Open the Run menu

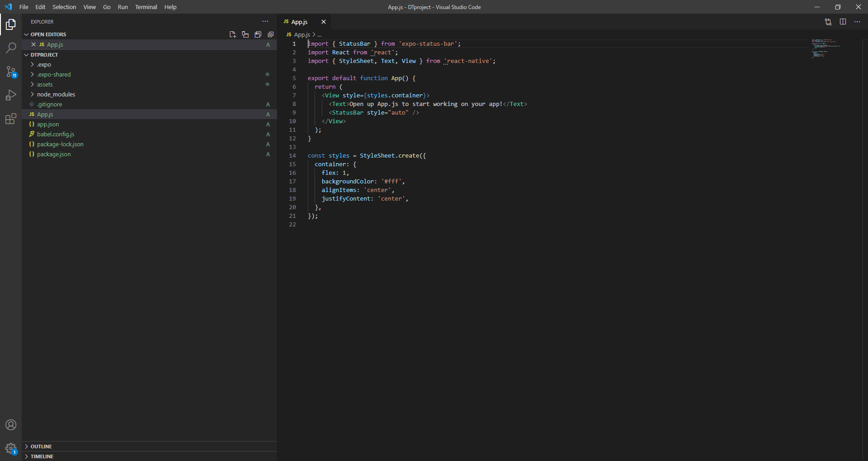(x=123, y=7)
